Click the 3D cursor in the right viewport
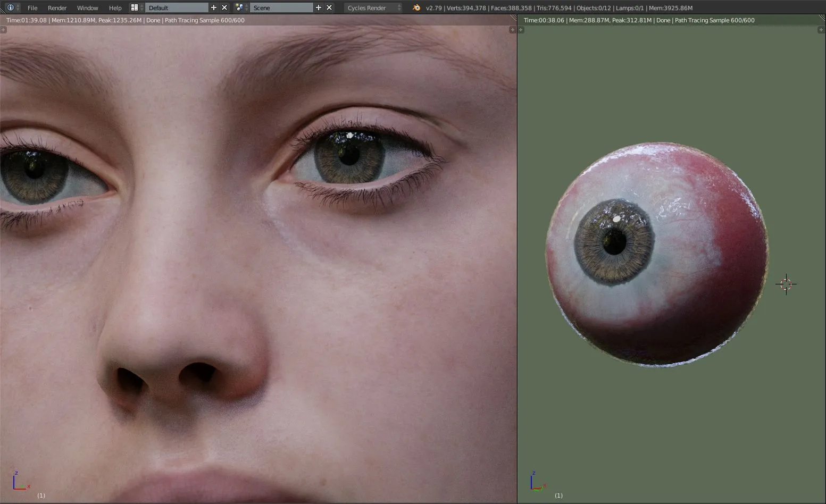Viewport: 826px width, 504px height. [x=786, y=284]
